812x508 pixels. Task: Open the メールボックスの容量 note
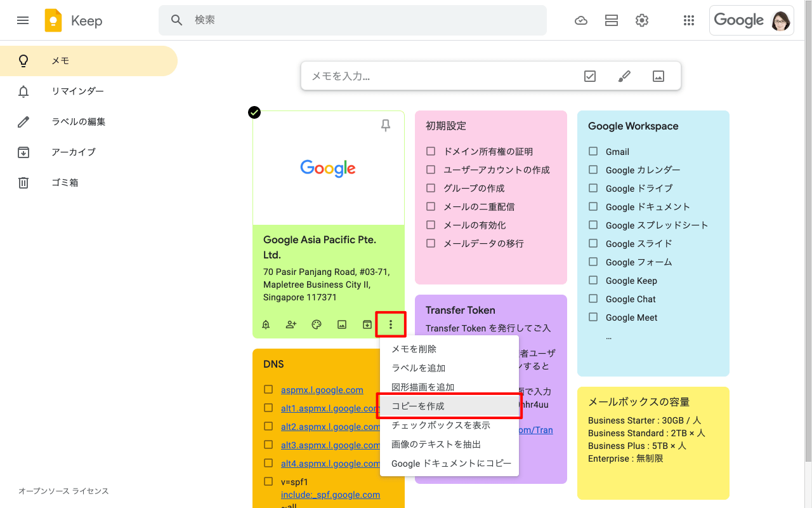point(653,443)
